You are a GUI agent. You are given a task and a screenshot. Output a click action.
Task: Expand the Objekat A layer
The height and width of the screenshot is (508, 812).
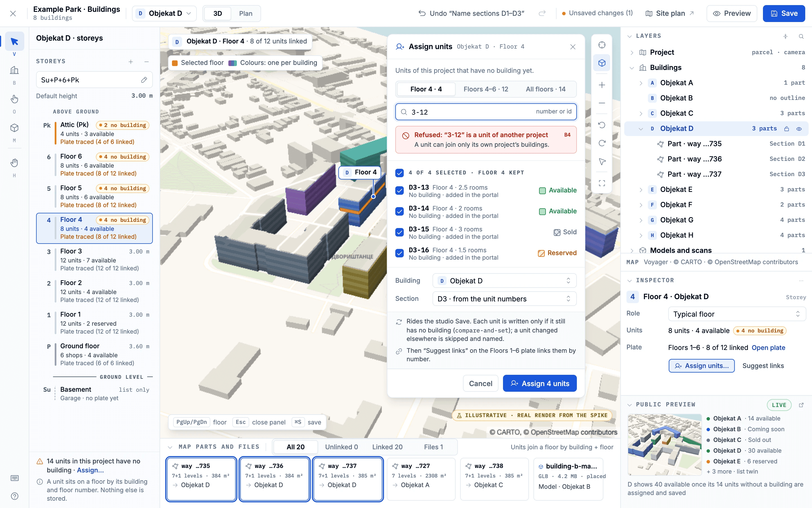(x=641, y=83)
